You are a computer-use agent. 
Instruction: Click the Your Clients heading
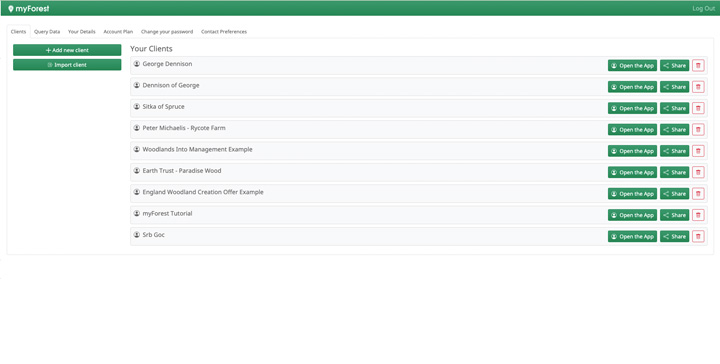[151, 49]
